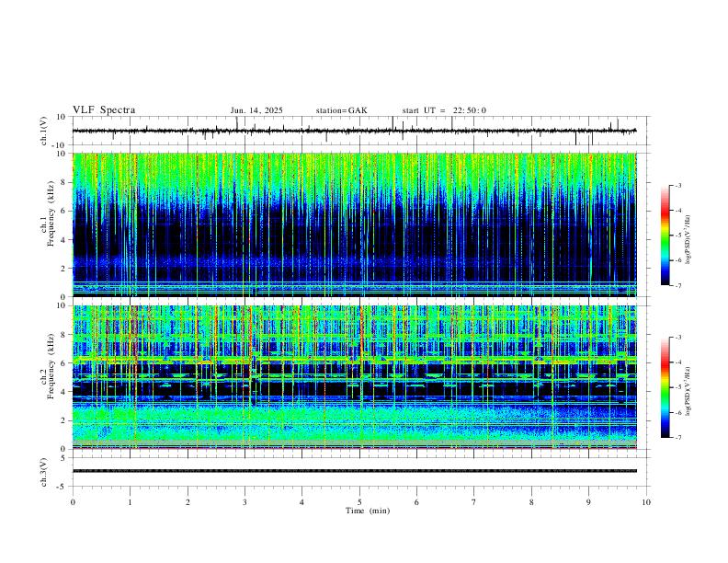Click the time axis tick label '5'
The image size is (728, 563).
point(359,502)
